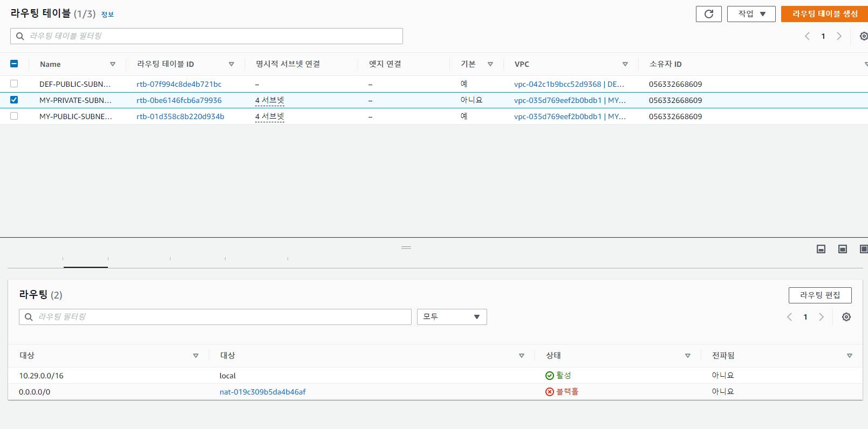
Task: Go to previous page of routes
Action: pyautogui.click(x=789, y=317)
